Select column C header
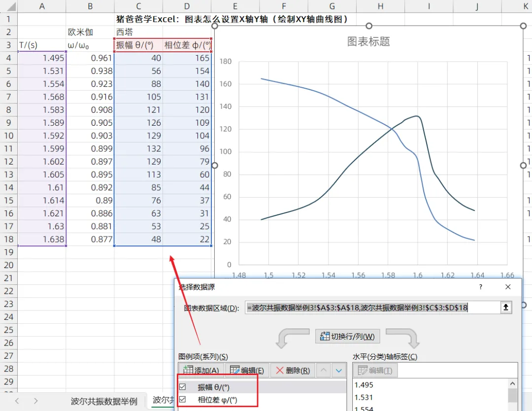 pos(138,6)
